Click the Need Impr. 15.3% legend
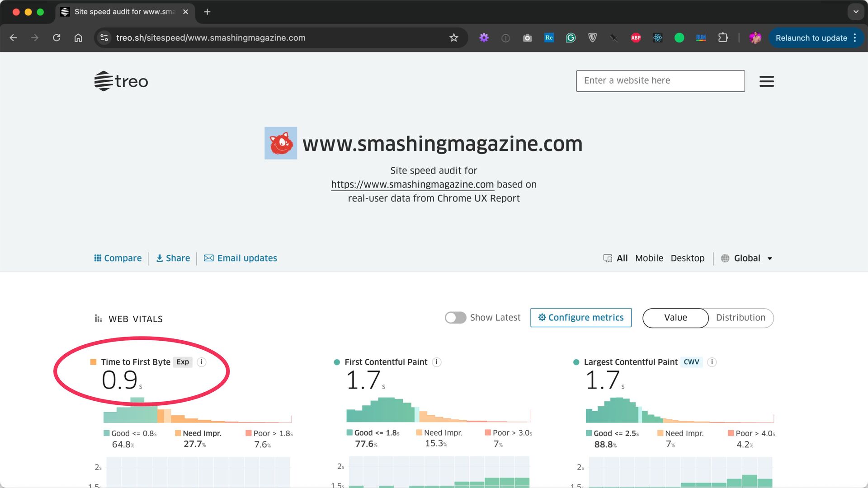868x488 pixels. click(439, 438)
